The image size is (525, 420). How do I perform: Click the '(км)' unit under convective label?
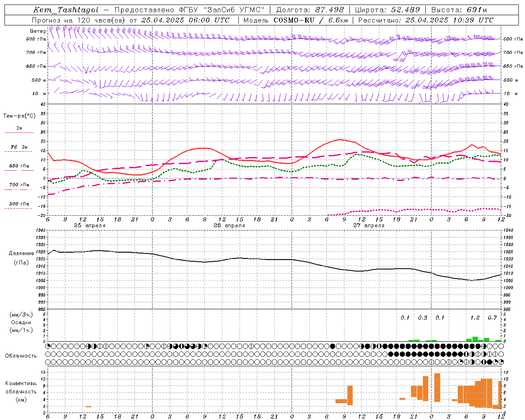coord(21,399)
